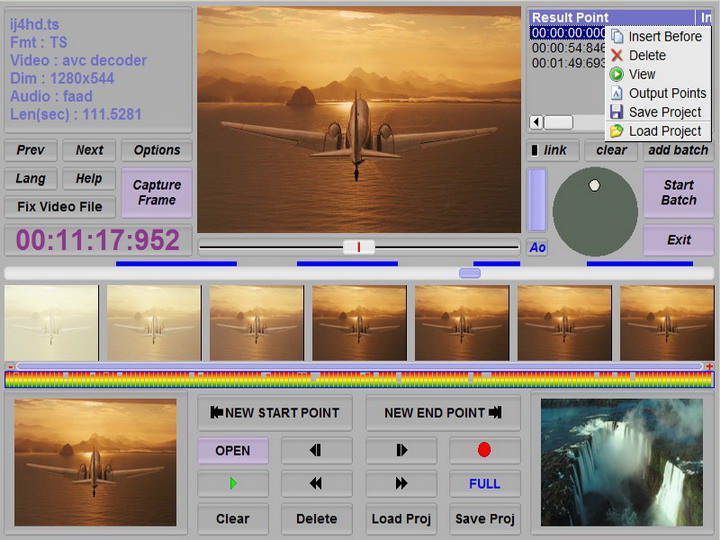Choose View from the context menu
The image size is (720, 540).
tap(641, 74)
